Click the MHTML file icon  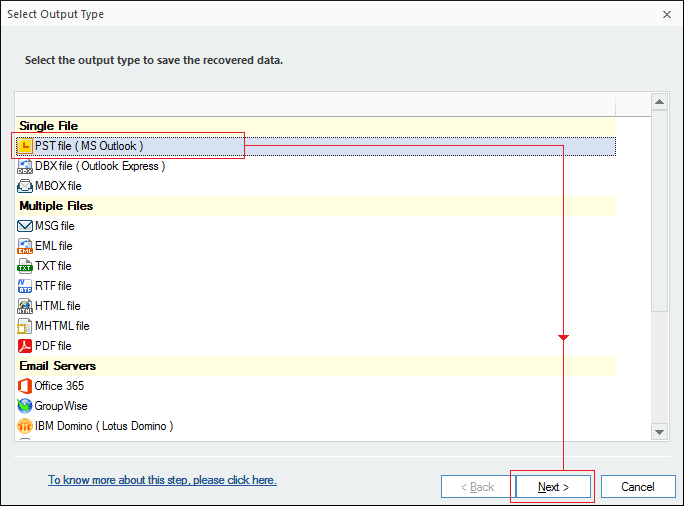click(x=25, y=326)
